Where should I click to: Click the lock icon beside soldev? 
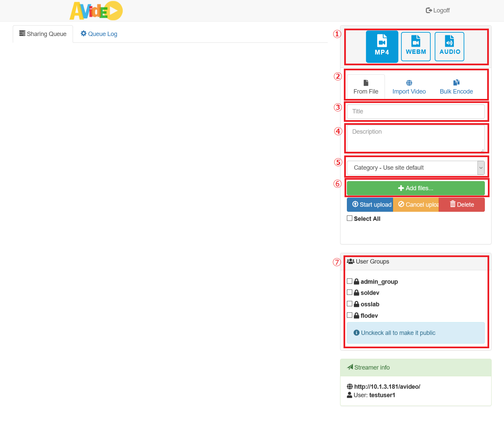pos(357,292)
